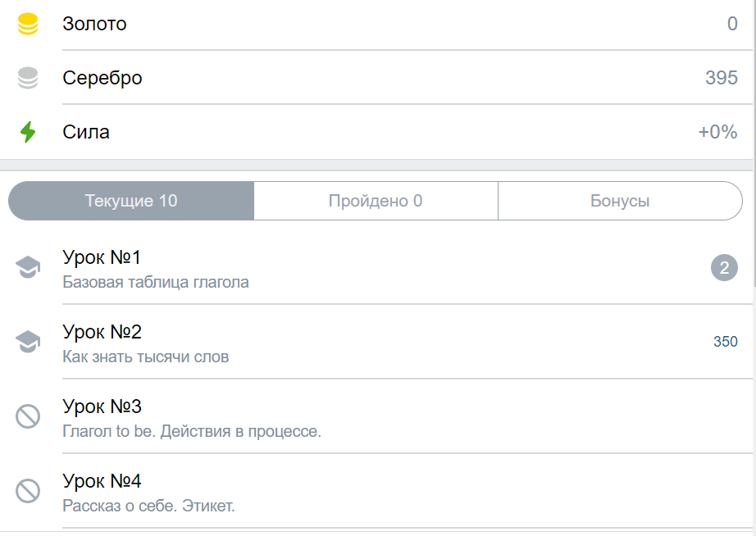
Task: Click the locked icon beside Урок №4
Action: pyautogui.click(x=28, y=491)
